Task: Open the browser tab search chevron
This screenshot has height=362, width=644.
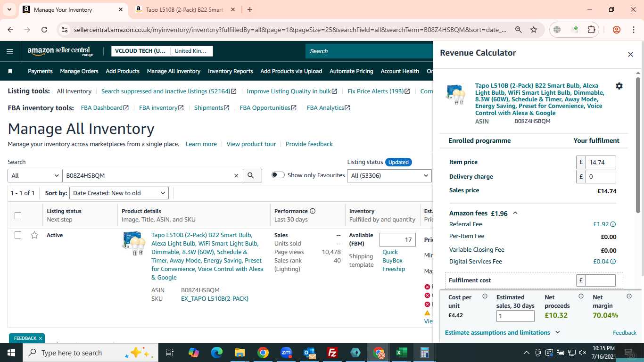Action: 9,9
